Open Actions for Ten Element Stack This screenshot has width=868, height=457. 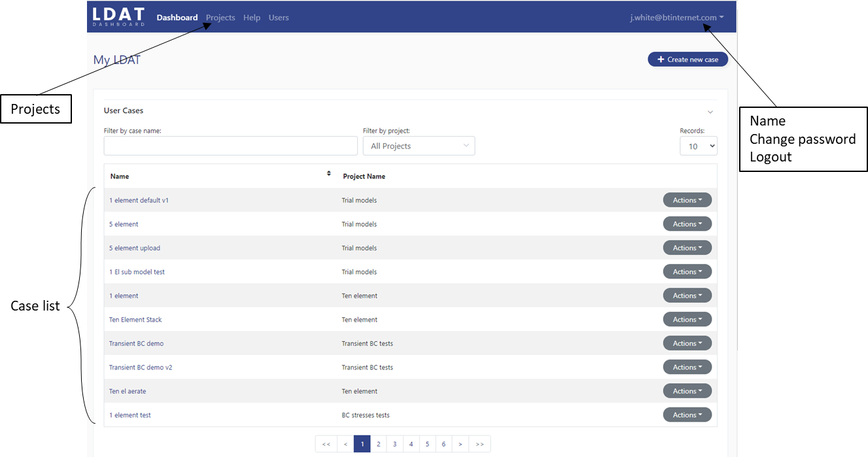[687, 320]
